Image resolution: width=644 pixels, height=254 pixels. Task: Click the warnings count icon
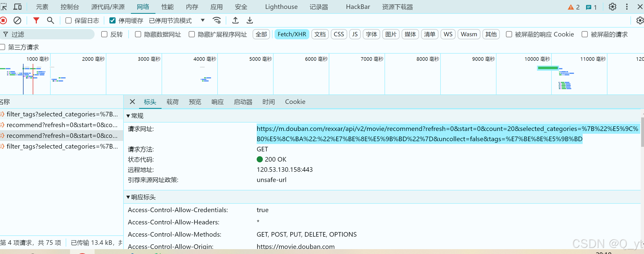click(574, 7)
